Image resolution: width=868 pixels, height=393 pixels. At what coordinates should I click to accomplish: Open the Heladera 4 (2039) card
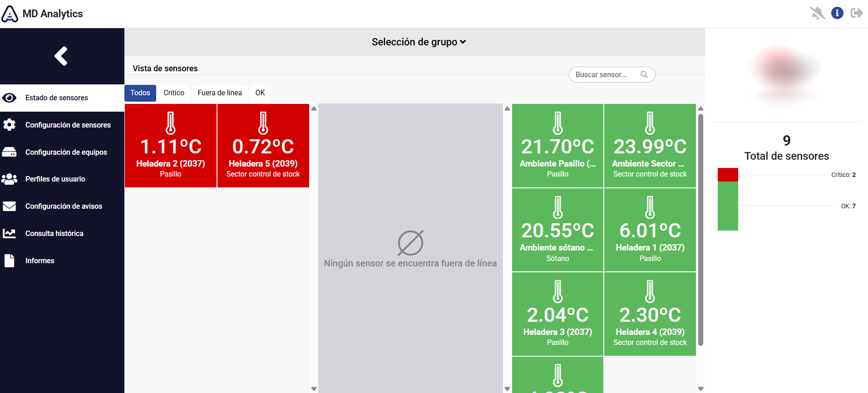(650, 314)
